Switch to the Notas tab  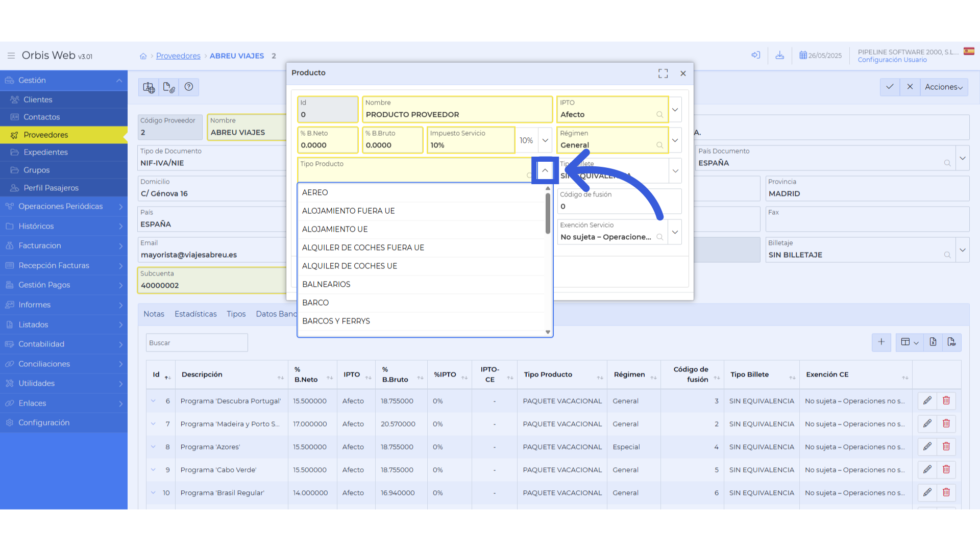pyautogui.click(x=154, y=314)
